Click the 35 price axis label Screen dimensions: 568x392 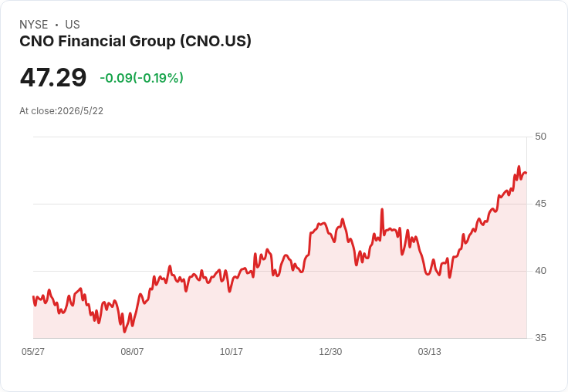540,338
